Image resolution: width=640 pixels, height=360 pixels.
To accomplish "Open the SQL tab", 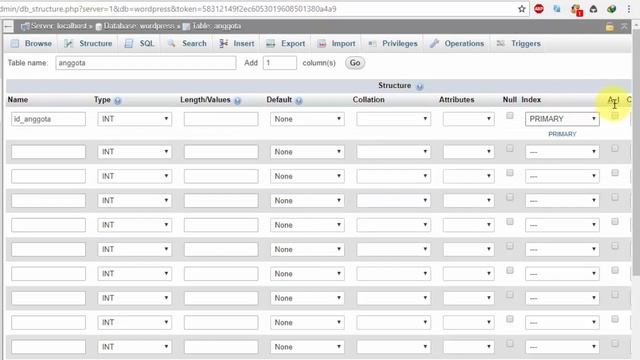I will coord(140,43).
